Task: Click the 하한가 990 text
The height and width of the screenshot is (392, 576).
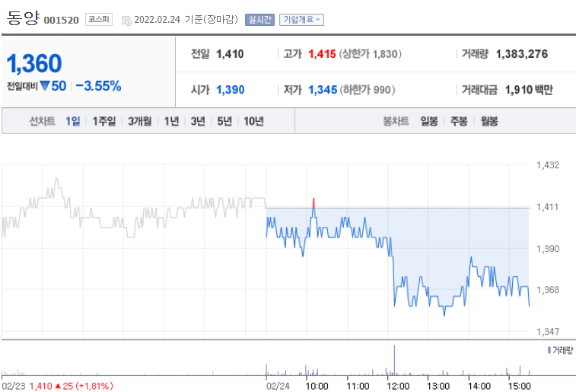Action: pos(368,90)
